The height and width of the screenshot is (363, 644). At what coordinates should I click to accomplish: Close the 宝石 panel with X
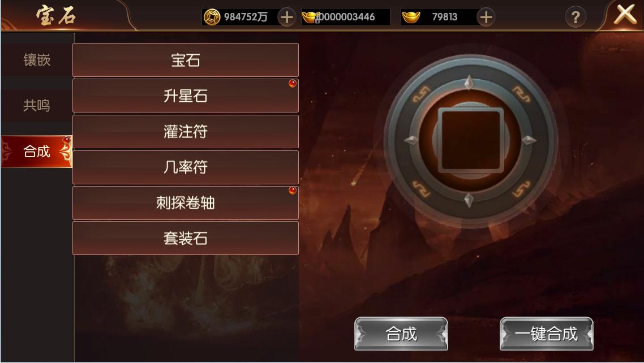point(625,15)
